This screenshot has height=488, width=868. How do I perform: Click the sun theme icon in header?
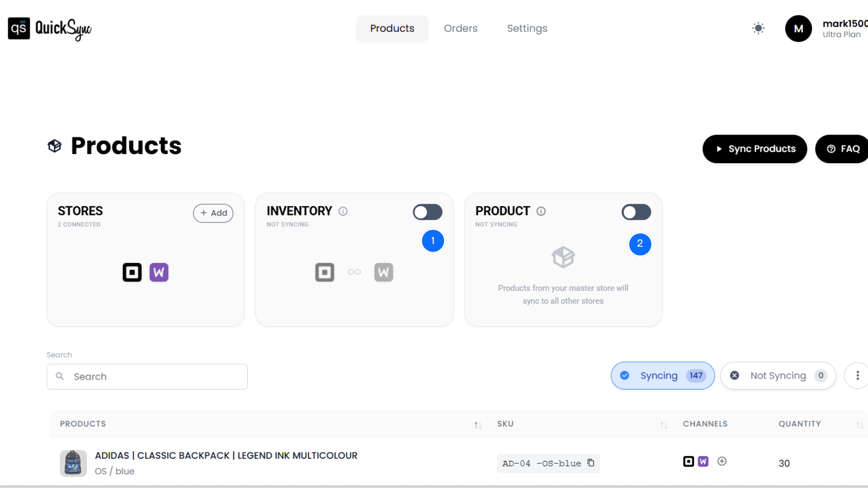pos(758,28)
